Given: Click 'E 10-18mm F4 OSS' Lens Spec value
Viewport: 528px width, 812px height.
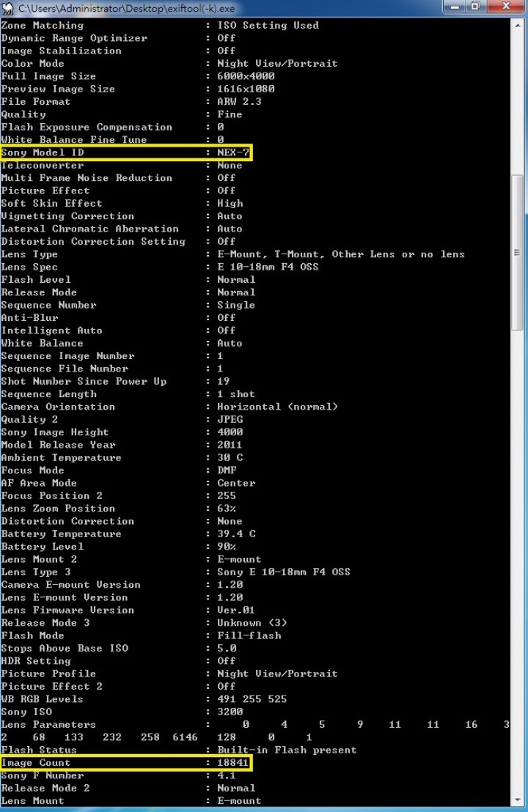Looking at the screenshot, I should pos(268,267).
